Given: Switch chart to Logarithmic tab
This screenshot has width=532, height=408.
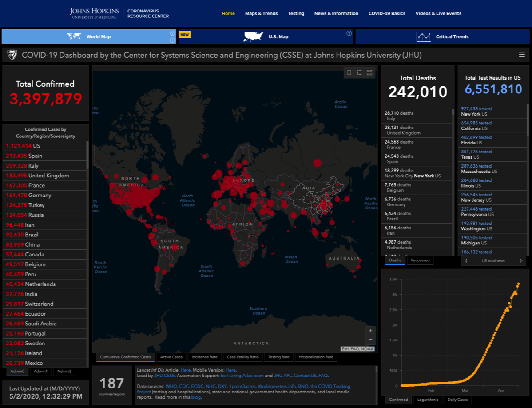Looking at the screenshot, I should (428, 400).
